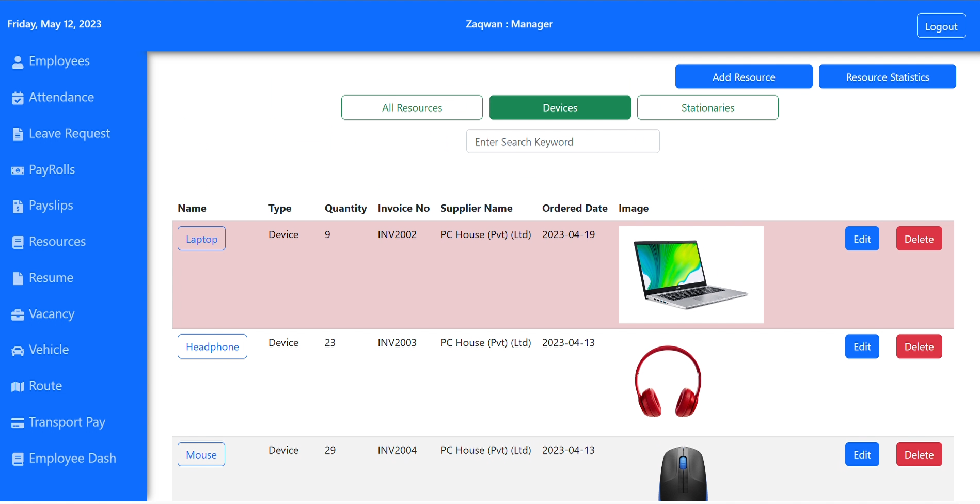
Task: Focus the Enter Search Keyword field
Action: (562, 141)
